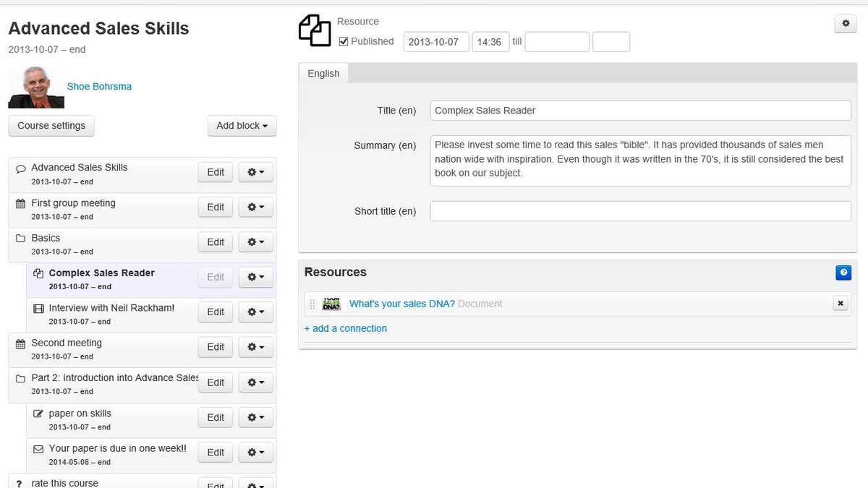The image size is (868, 488).
Task: Click the Short title (en) field
Action: (641, 211)
